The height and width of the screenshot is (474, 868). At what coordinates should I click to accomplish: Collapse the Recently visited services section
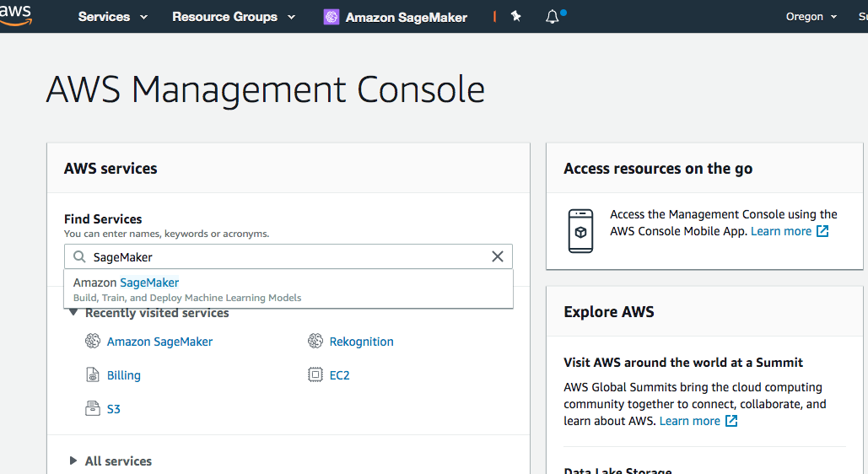73,313
